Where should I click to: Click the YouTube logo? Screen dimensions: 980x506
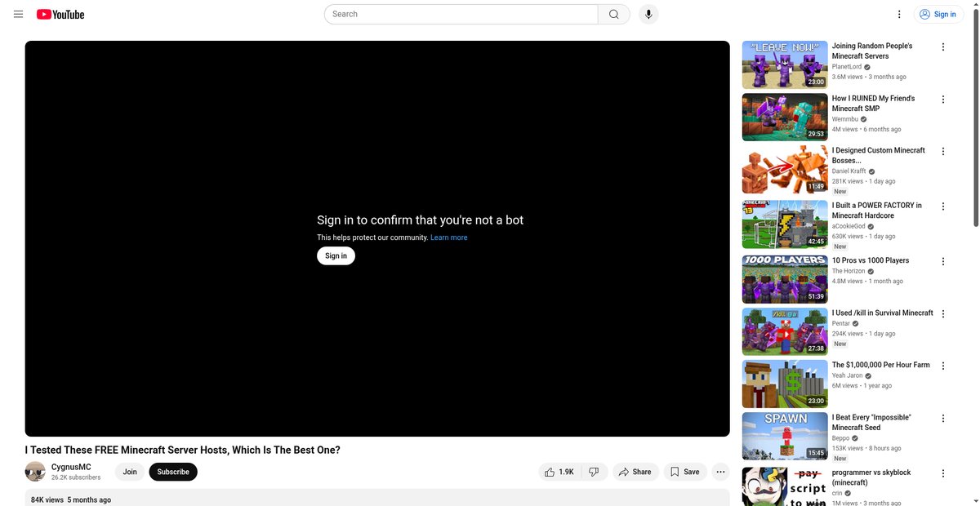pyautogui.click(x=60, y=14)
